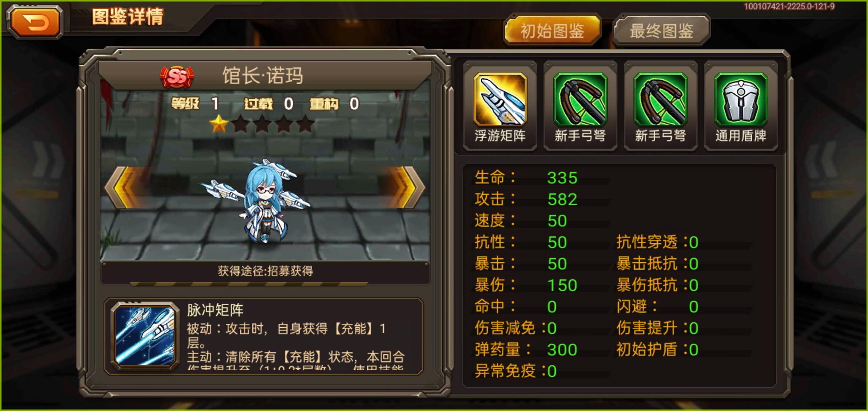Image resolution: width=868 pixels, height=411 pixels.
Task: Select the first 新手弓弩 crossbow icon
Action: point(580,99)
